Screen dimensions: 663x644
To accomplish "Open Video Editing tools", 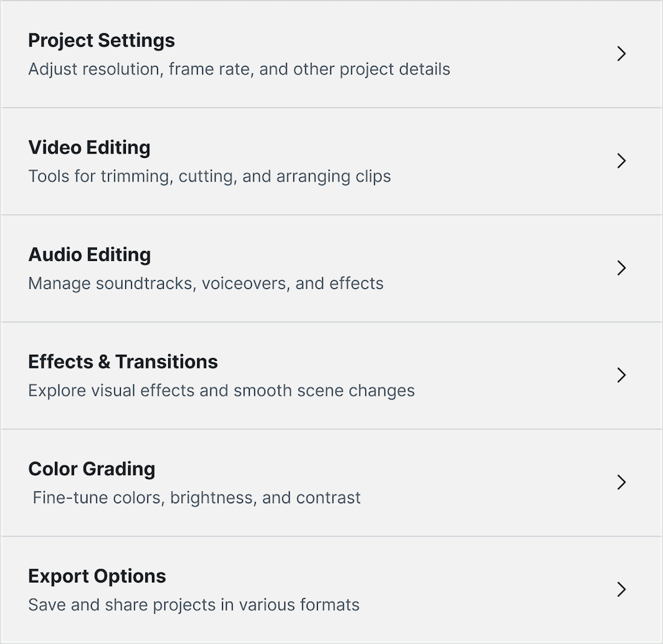I will [x=331, y=161].
